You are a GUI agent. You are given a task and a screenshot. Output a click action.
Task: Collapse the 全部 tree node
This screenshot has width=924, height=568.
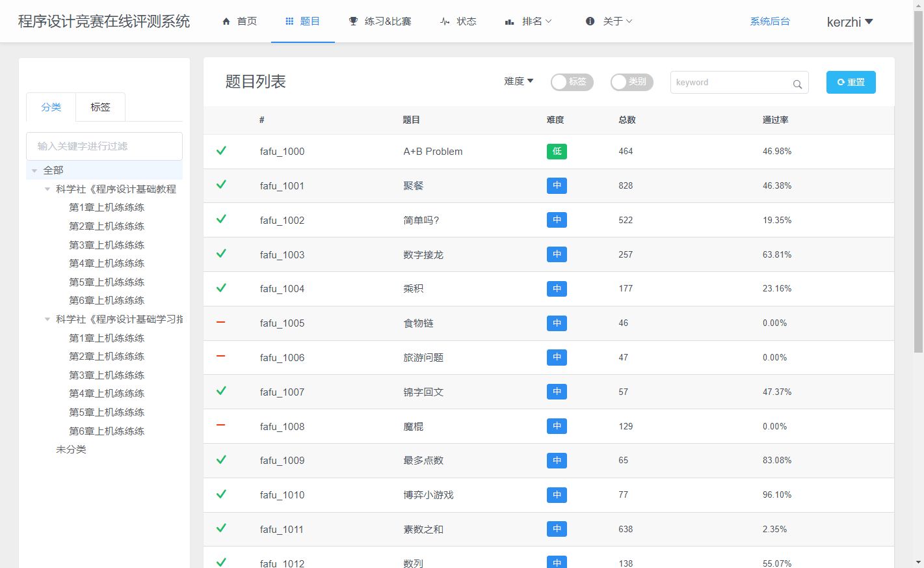pos(34,170)
